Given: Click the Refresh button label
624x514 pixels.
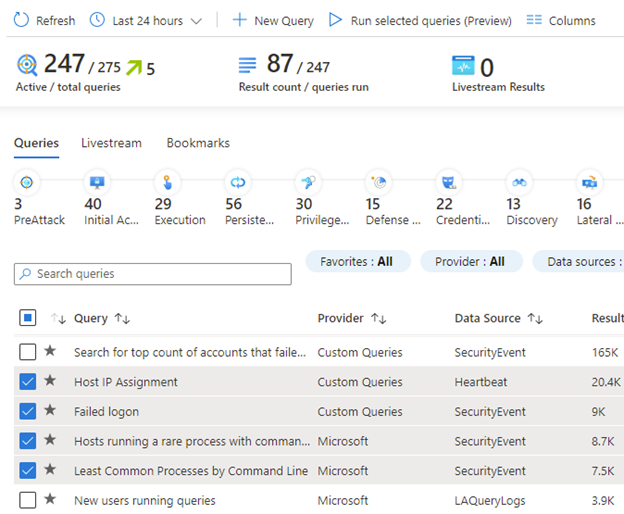Looking at the screenshot, I should [55, 20].
